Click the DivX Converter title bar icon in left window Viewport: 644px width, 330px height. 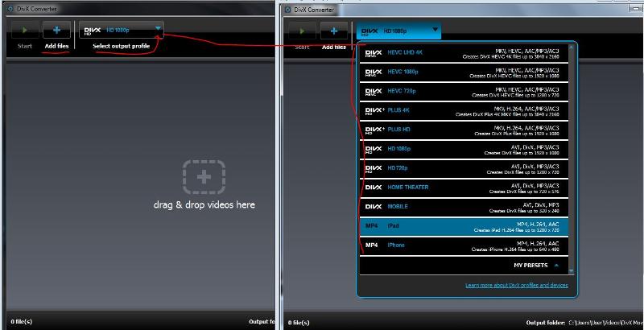8,8
